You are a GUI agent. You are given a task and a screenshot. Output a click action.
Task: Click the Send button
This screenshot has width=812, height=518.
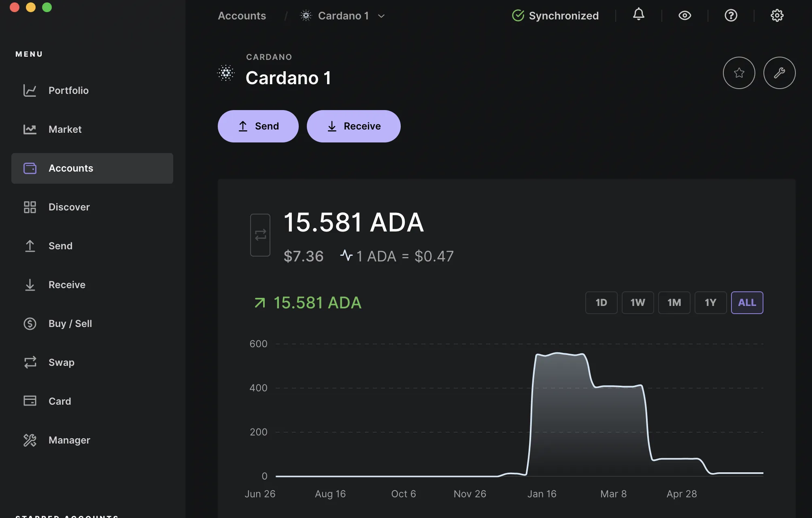pos(258,126)
